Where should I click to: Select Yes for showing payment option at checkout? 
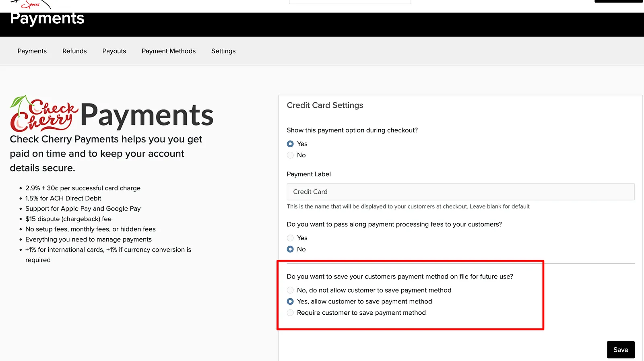pos(290,144)
